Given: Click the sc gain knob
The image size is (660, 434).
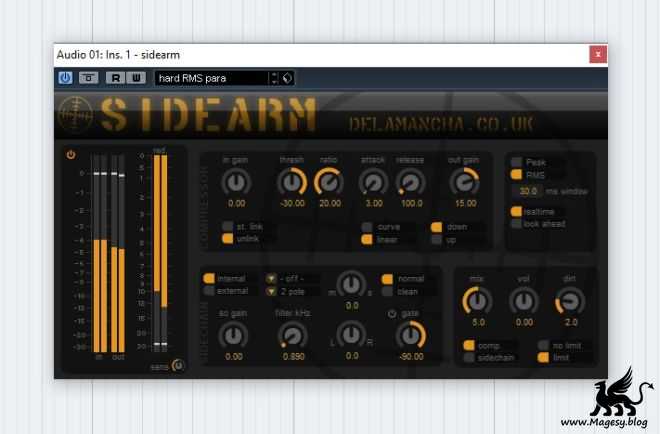Looking at the screenshot, I should tap(233, 335).
